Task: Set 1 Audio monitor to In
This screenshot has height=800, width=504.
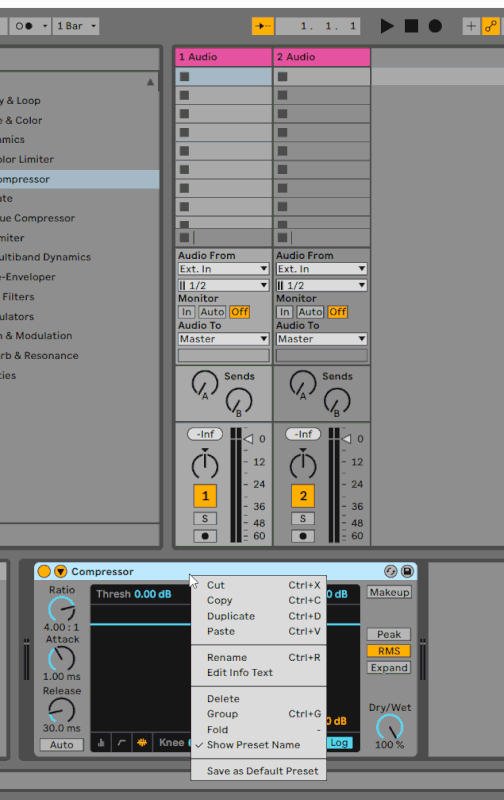Action: coord(186,312)
